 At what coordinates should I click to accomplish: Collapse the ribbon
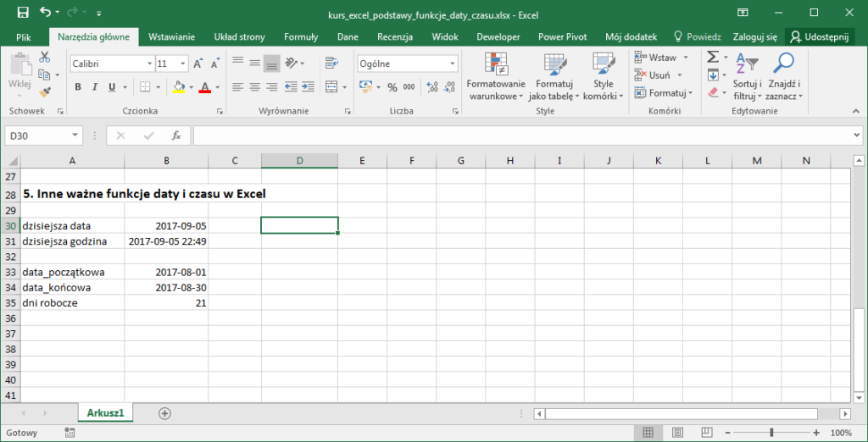(x=856, y=111)
